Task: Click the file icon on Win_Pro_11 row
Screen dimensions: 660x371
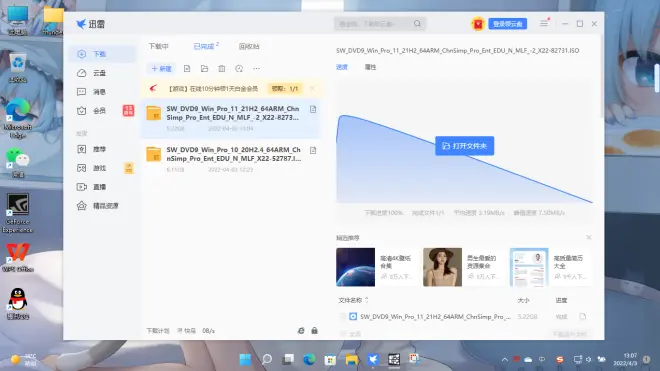Action: [x=313, y=109]
